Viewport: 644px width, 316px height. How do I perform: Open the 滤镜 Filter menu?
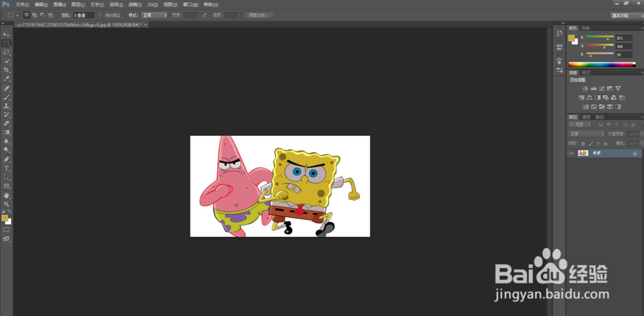(x=135, y=5)
